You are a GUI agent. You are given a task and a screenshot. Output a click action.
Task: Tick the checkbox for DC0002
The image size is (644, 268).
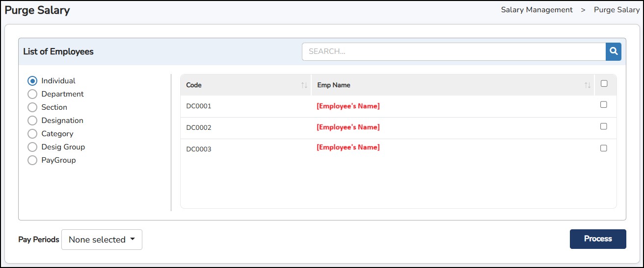coord(604,126)
